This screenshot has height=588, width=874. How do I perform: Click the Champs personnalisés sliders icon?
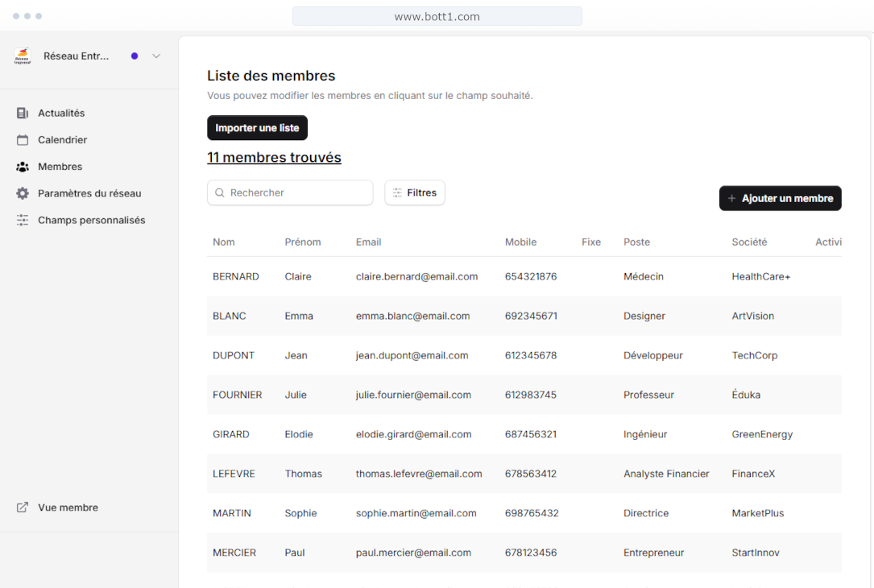click(23, 220)
